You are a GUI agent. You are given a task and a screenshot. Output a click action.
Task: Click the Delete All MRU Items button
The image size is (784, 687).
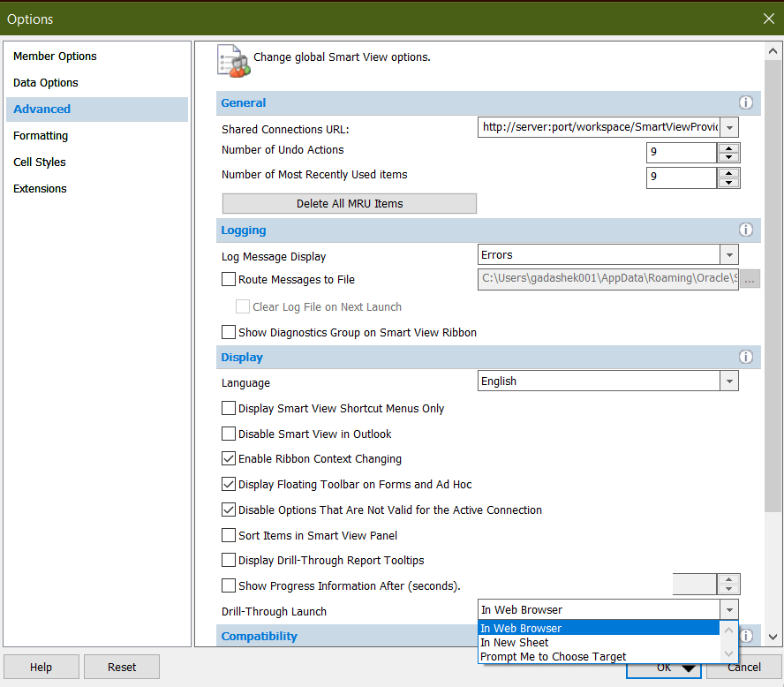(x=350, y=204)
